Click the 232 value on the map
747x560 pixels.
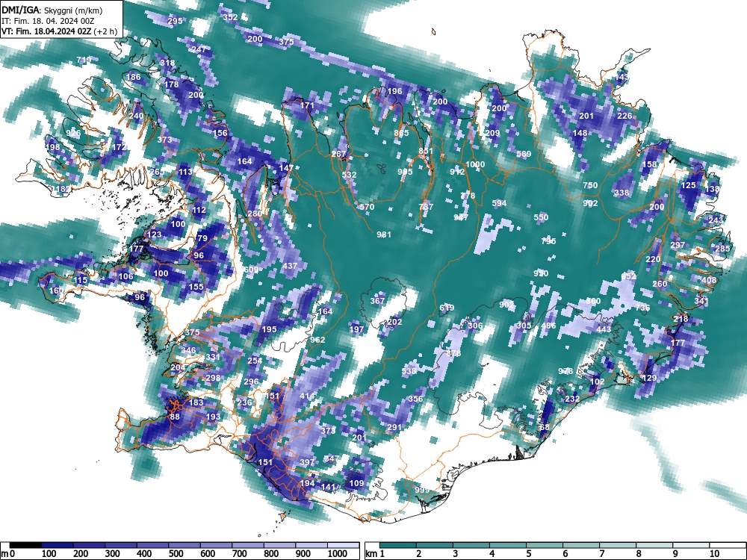coord(572,399)
